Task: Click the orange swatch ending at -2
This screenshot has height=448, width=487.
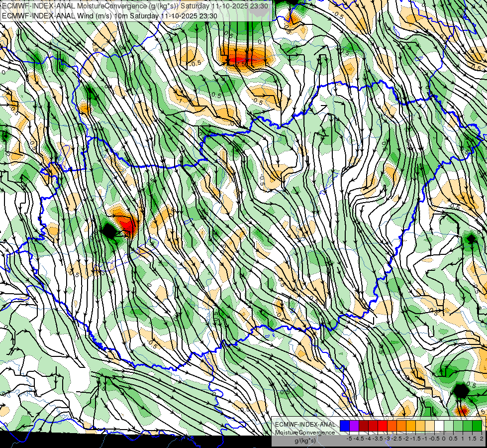Action: [401, 426]
